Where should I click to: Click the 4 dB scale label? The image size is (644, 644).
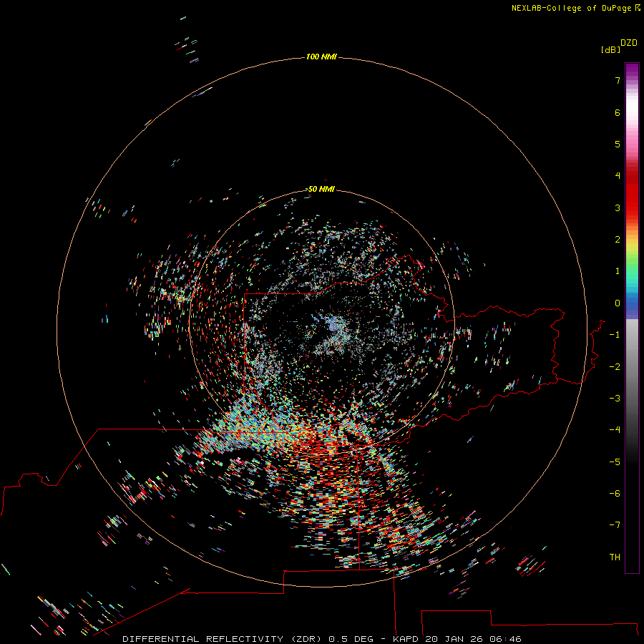[618, 176]
